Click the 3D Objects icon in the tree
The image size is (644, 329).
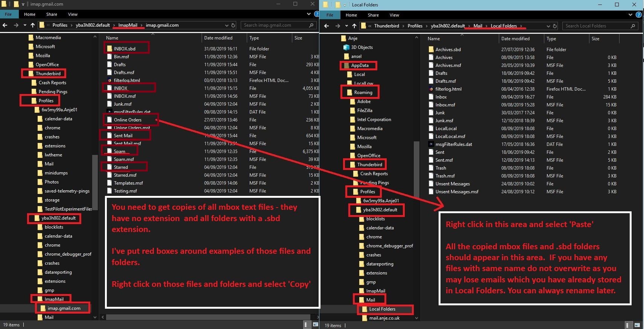click(346, 47)
